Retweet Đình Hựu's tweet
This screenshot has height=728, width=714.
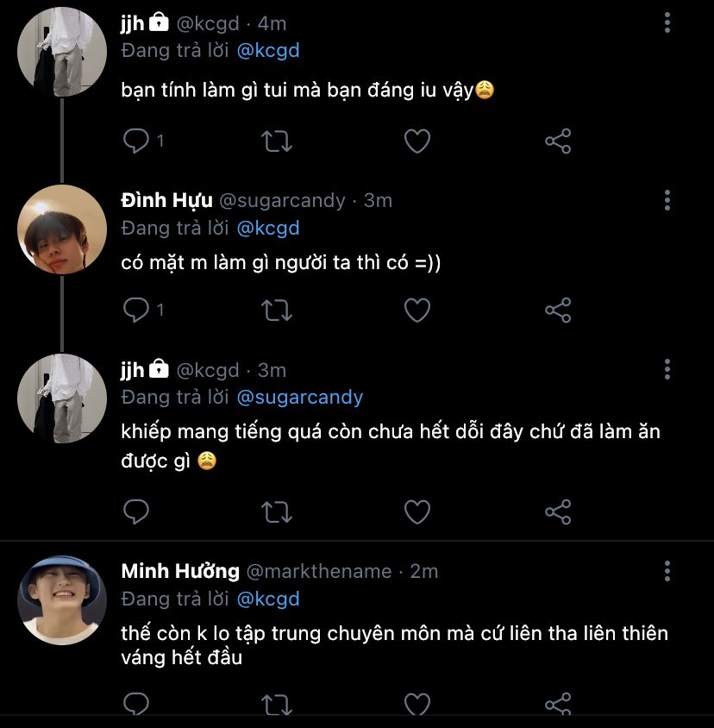tap(277, 310)
